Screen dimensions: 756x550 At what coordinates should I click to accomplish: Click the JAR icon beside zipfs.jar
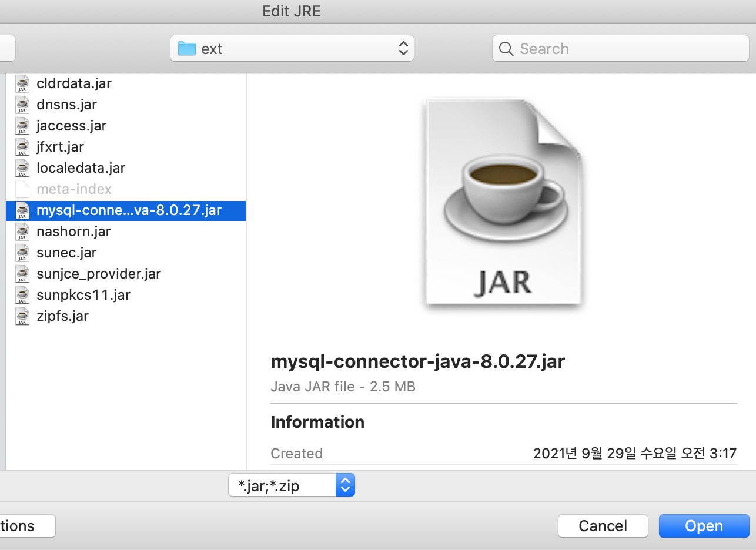[x=22, y=316]
